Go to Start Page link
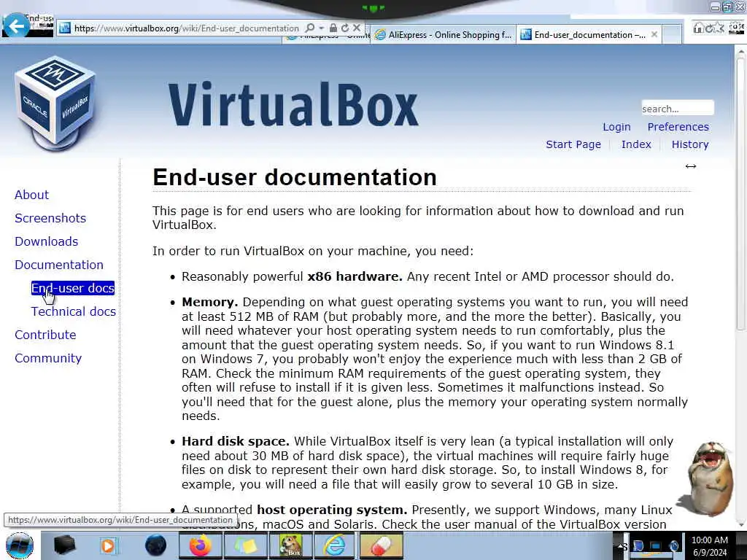Screen dimensions: 747x560 click(x=573, y=144)
